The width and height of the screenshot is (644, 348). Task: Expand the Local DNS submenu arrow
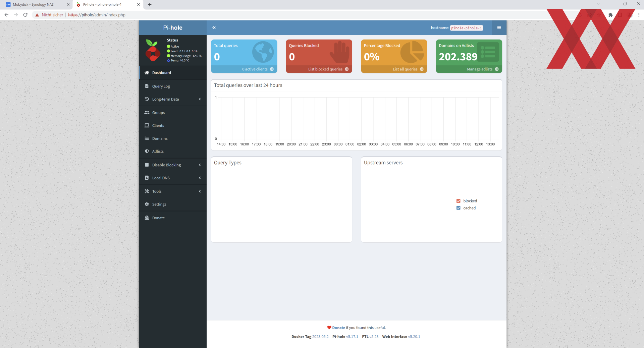coord(200,178)
